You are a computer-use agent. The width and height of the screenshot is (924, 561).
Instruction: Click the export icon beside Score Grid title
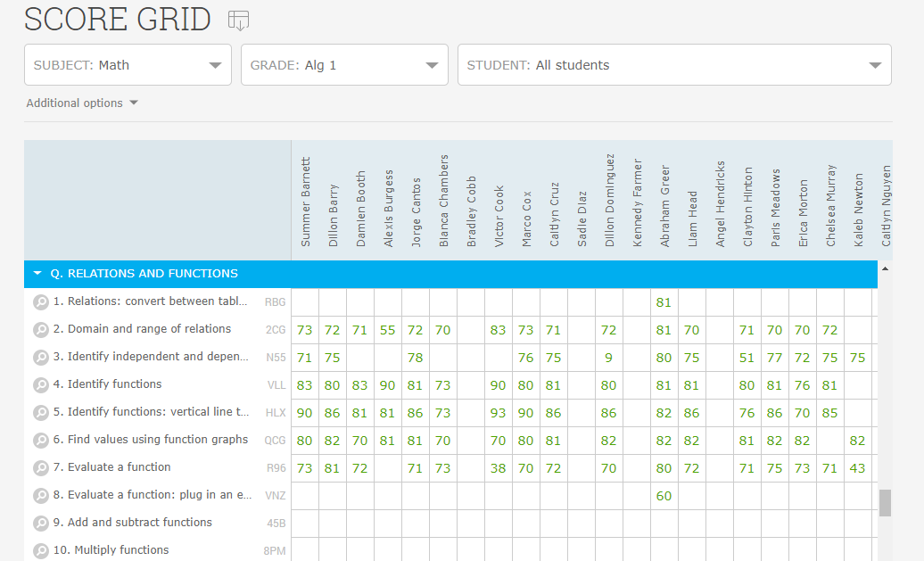pos(238,21)
